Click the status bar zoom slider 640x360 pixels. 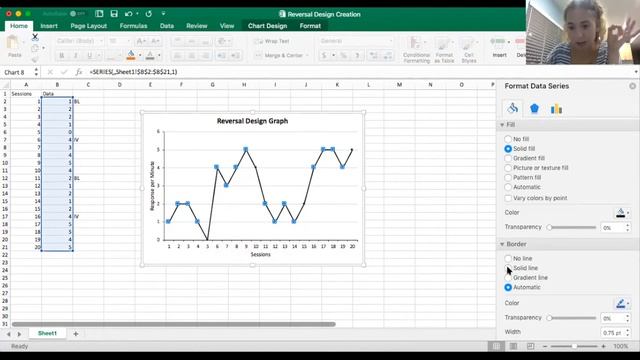tap(574, 346)
